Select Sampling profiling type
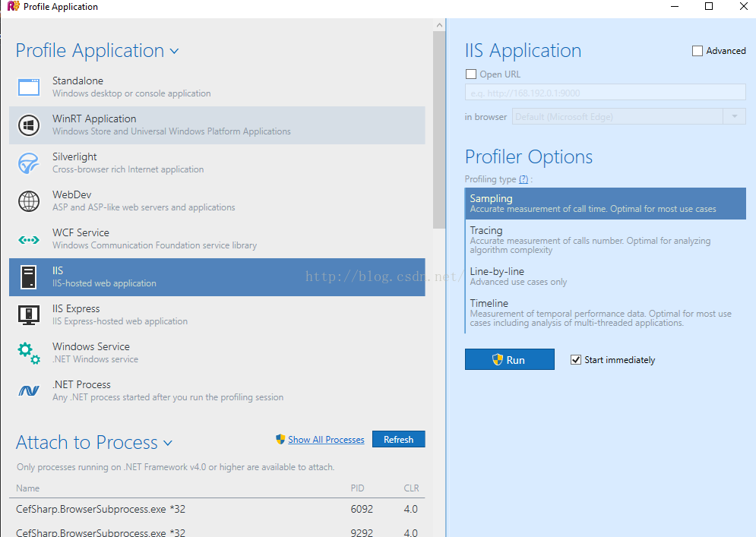This screenshot has height=537, width=756. point(606,204)
